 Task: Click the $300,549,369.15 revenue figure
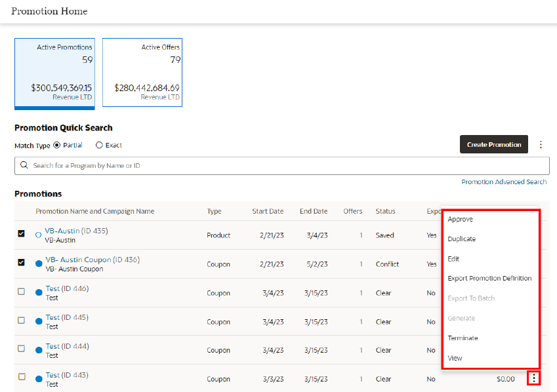tap(61, 88)
